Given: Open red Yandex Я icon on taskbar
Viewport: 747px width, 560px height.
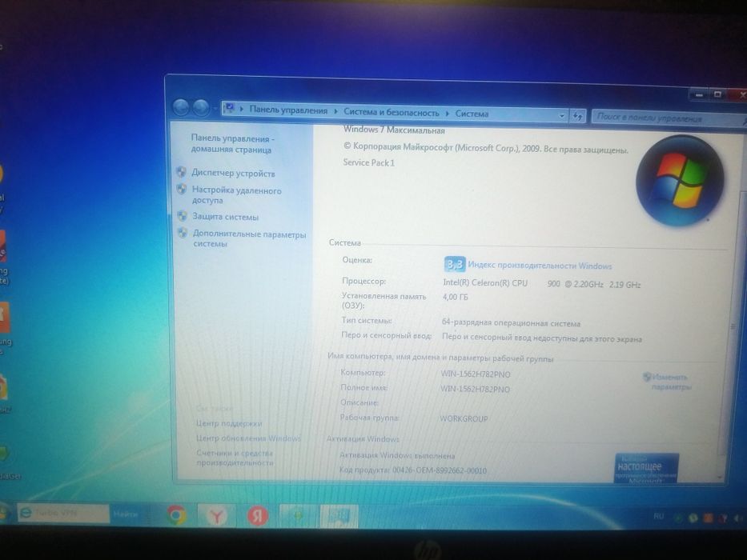Looking at the screenshot, I should tap(257, 516).
